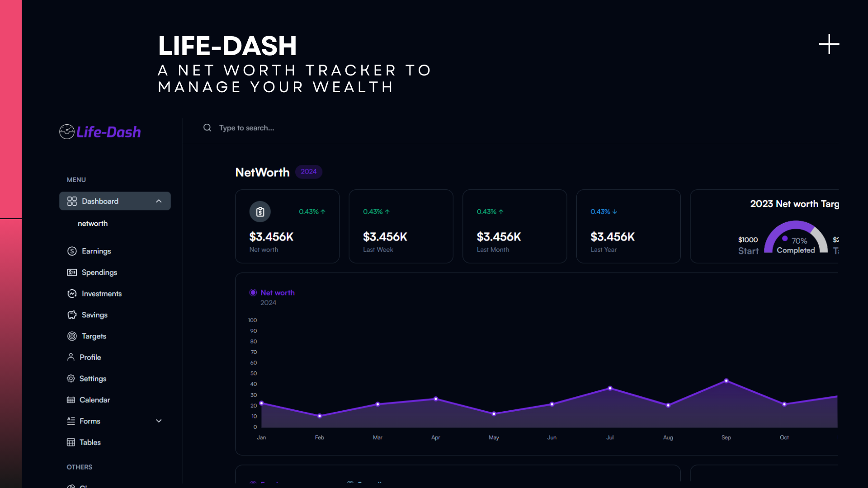Viewport: 868px width, 488px height.
Task: Open the Last Year stats card
Action: [x=628, y=226]
